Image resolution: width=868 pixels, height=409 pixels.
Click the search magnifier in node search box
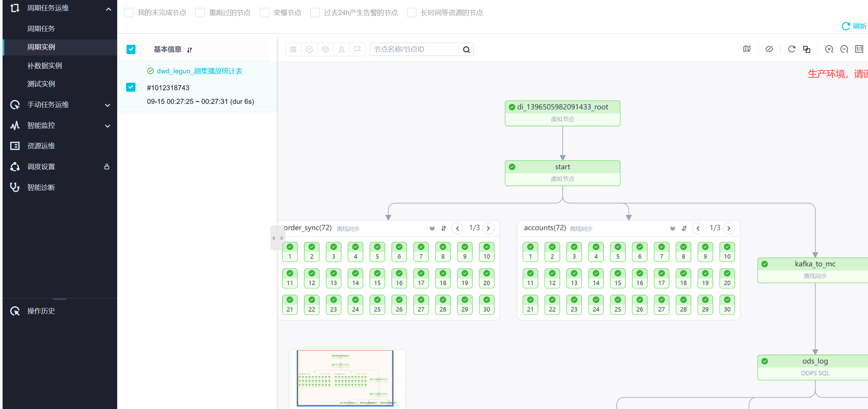(466, 49)
